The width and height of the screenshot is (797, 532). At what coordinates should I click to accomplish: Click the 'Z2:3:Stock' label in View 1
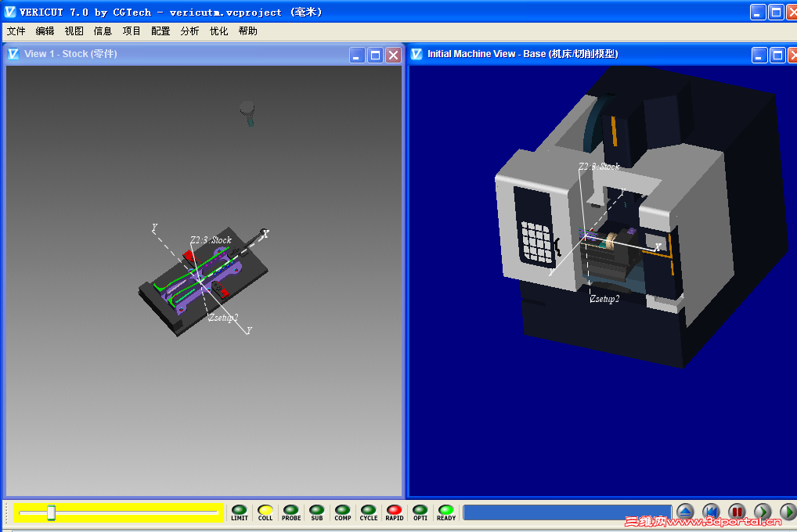(211, 240)
